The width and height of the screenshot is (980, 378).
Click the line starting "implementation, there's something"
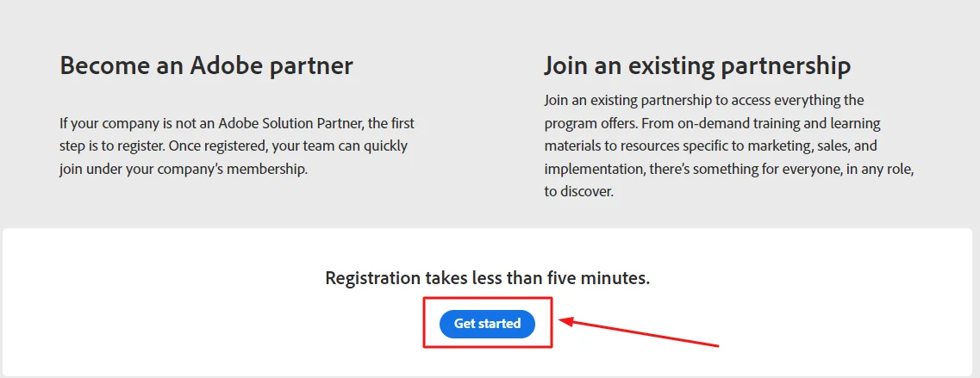(x=728, y=170)
